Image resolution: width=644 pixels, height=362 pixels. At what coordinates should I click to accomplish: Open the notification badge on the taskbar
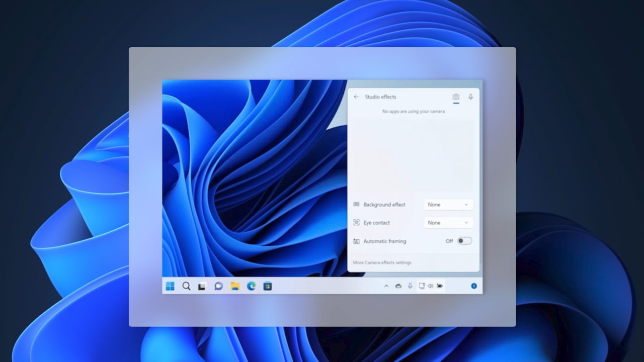(x=474, y=286)
